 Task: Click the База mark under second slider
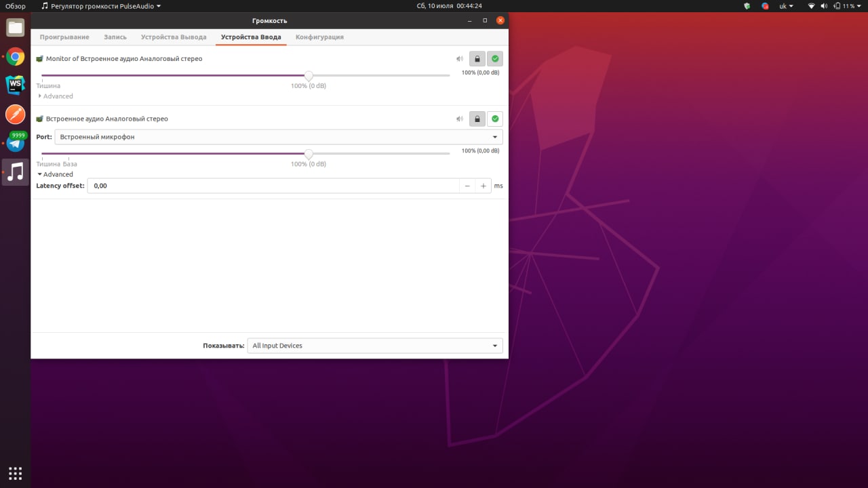tap(70, 164)
